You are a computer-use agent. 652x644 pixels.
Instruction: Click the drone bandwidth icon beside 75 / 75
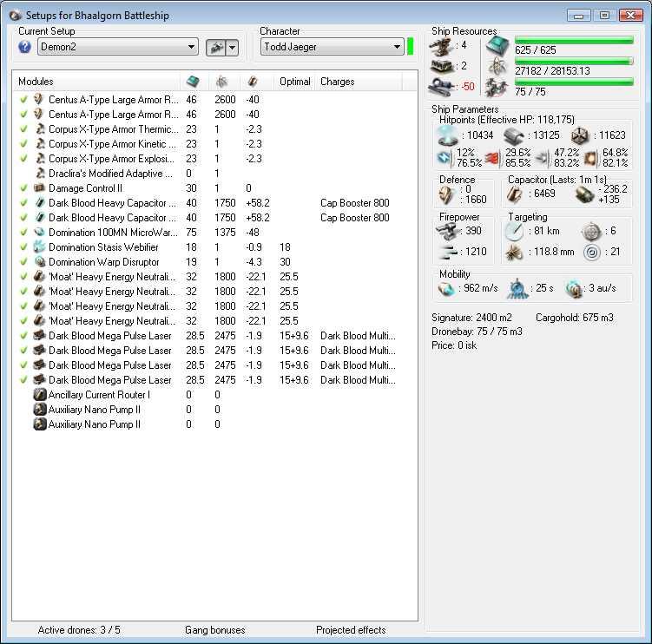tap(497, 88)
